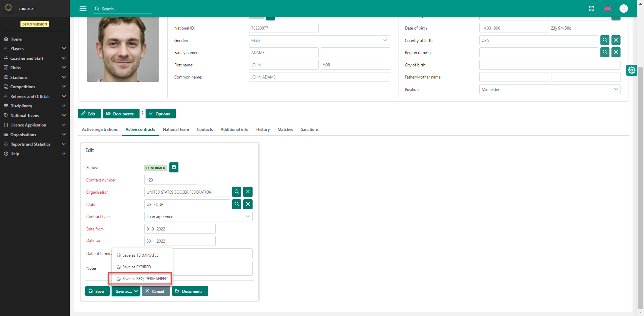Screen dimensions: 644x316
Task: Clear the Club field with X icon
Action: coord(248,204)
